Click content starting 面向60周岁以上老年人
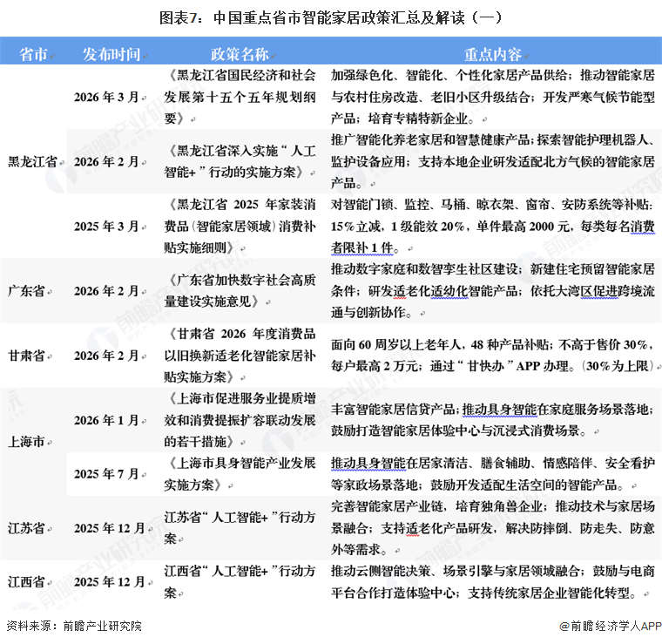662x644 pixels. [493, 356]
